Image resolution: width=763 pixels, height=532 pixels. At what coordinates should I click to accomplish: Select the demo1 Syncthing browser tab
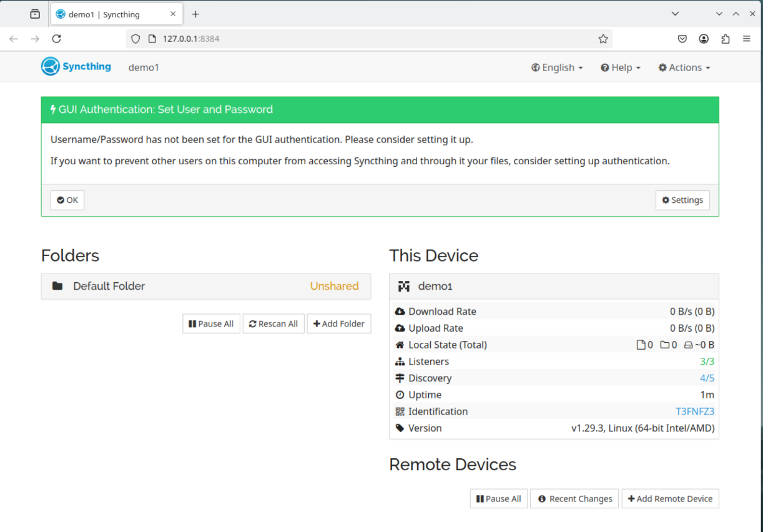click(104, 14)
